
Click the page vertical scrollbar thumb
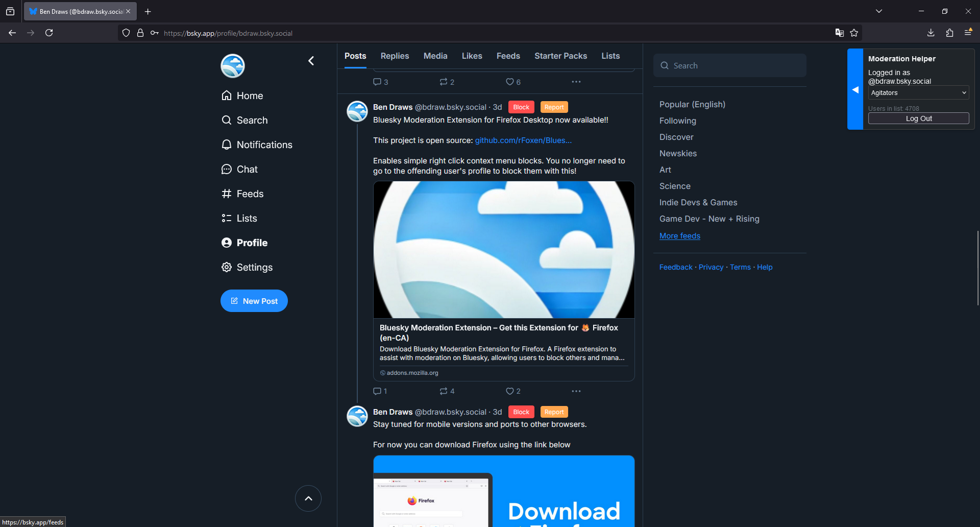click(978, 268)
